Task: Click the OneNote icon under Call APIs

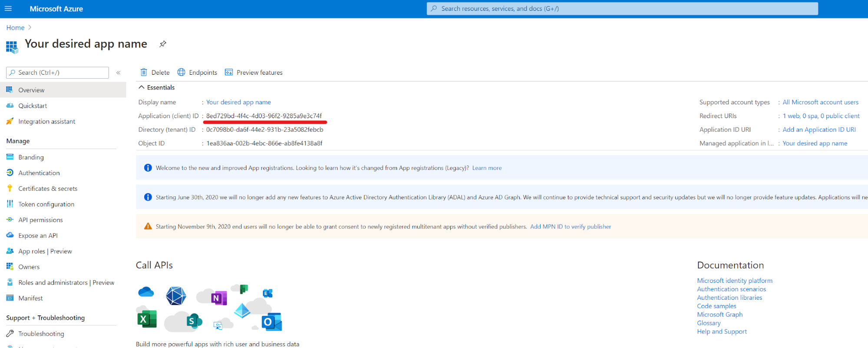Action: (x=218, y=298)
